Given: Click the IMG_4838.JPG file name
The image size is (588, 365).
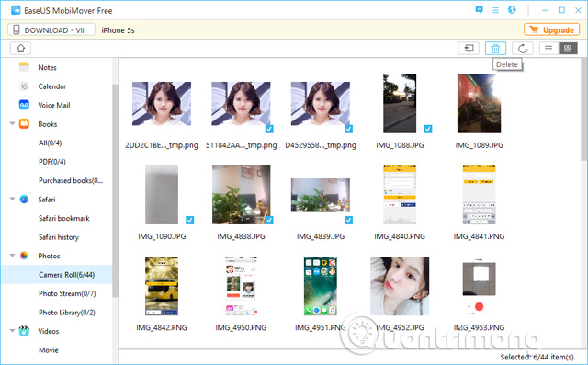Looking at the screenshot, I should click(x=241, y=236).
